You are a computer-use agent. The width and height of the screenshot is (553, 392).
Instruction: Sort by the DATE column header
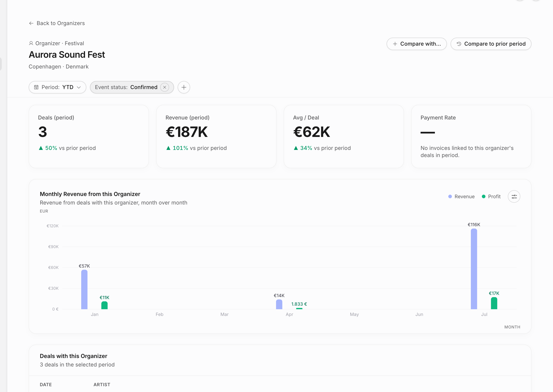46,385
